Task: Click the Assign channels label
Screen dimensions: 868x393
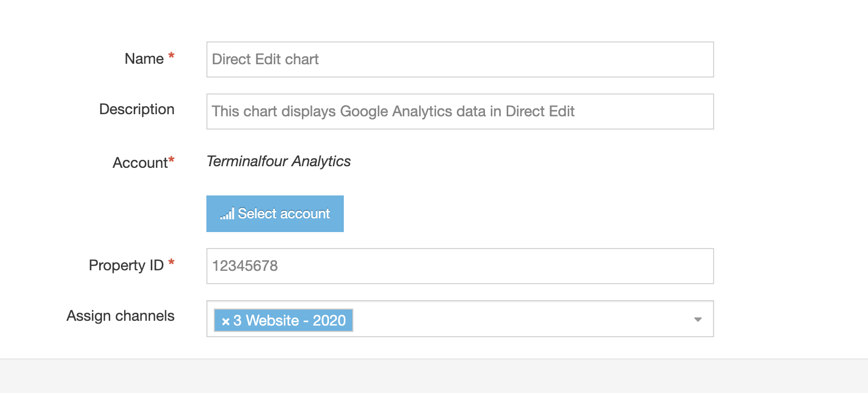Action: pyautogui.click(x=120, y=316)
